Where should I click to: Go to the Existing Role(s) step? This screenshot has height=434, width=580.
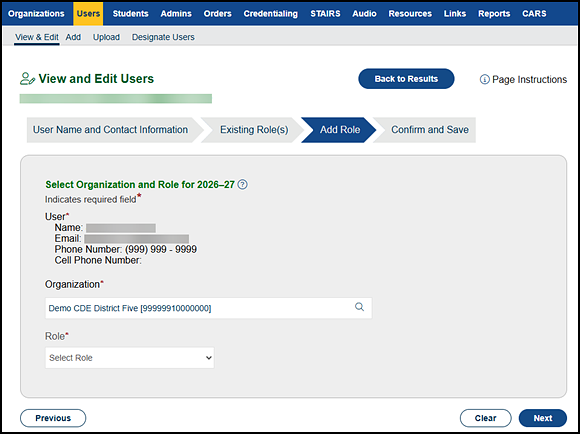[254, 130]
